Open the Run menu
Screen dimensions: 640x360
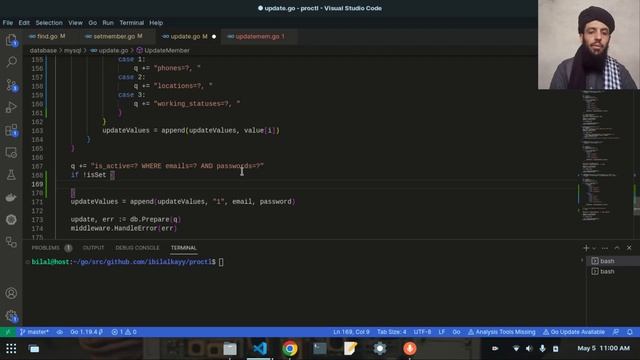[x=108, y=23]
